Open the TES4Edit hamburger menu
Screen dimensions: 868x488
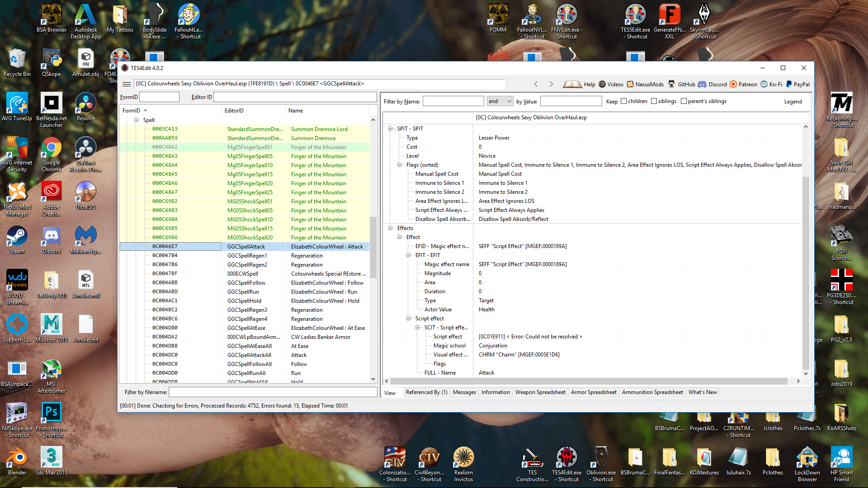pyautogui.click(x=127, y=84)
